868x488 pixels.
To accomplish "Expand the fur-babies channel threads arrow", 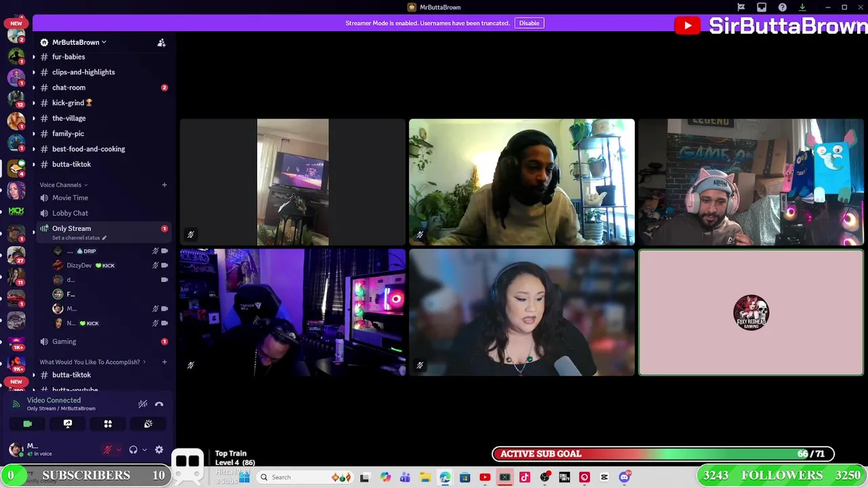I will [x=34, y=57].
